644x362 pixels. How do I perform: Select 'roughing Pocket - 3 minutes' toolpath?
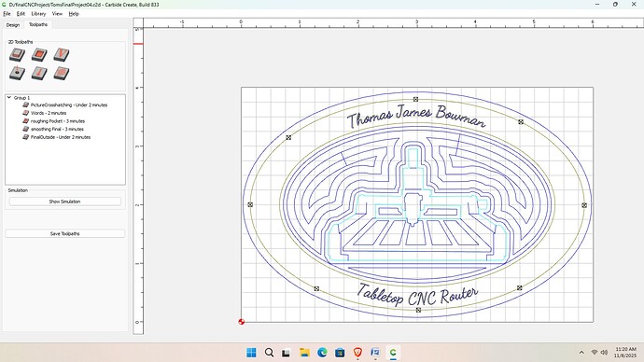tap(58, 121)
